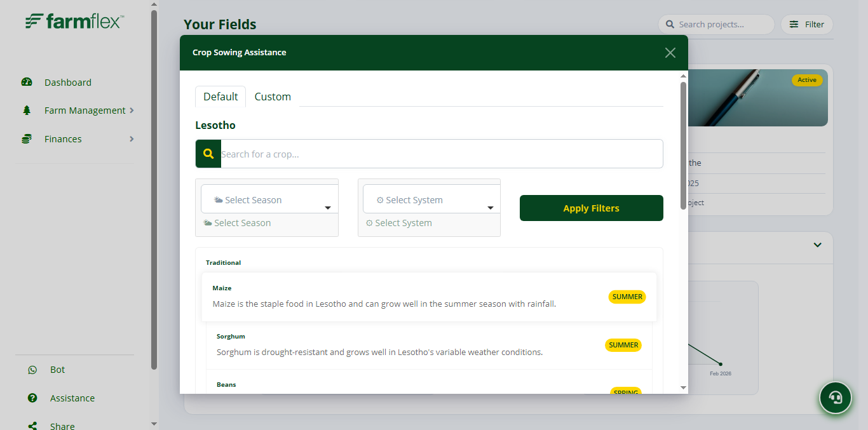Open Dashboard menu item
This screenshot has height=430, width=868.
coord(68,83)
